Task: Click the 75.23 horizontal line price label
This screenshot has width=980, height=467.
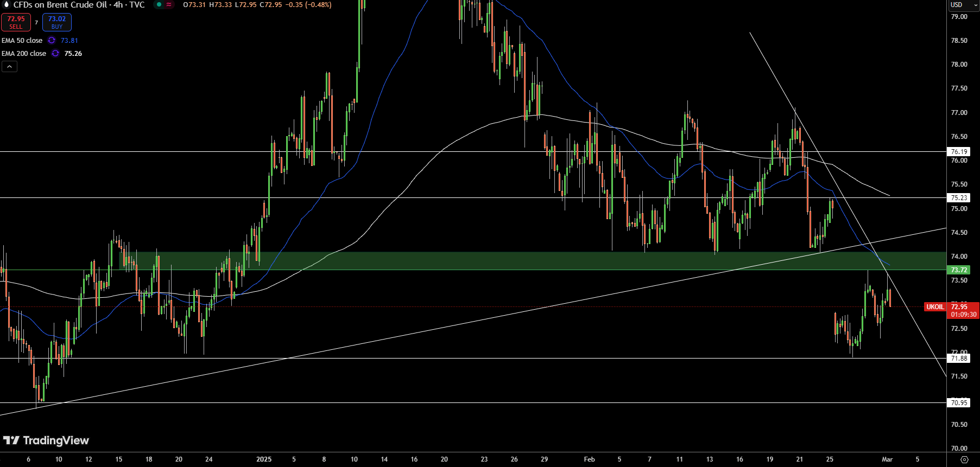Action: point(959,197)
